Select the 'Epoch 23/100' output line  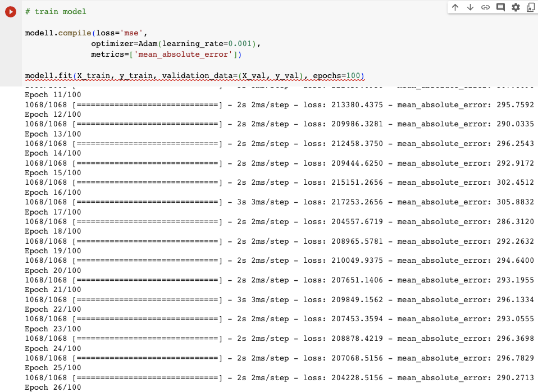coord(53,329)
